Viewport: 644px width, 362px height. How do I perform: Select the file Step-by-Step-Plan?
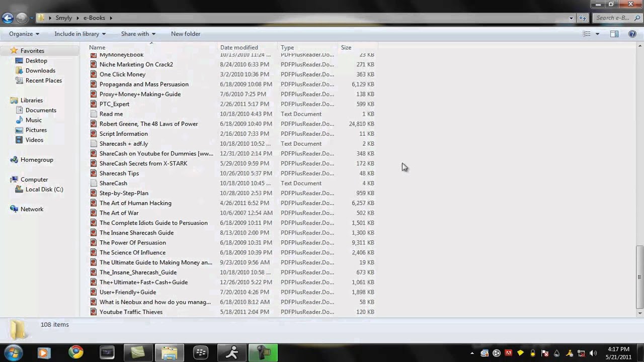[x=124, y=193]
